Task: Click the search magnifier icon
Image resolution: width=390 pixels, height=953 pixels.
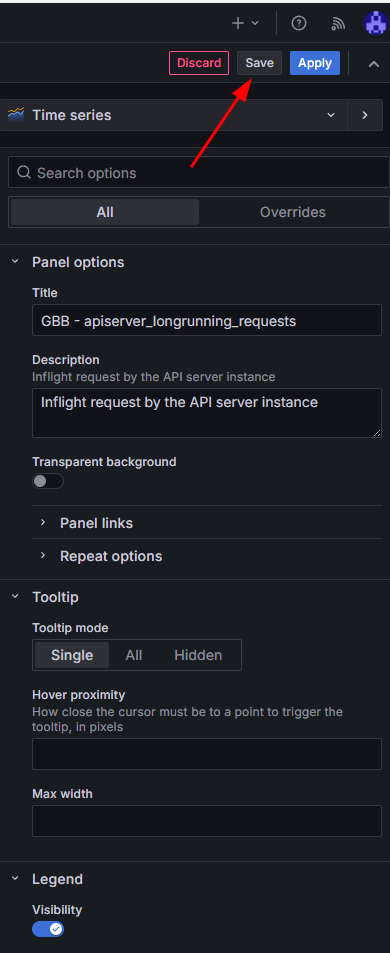Action: [24, 173]
